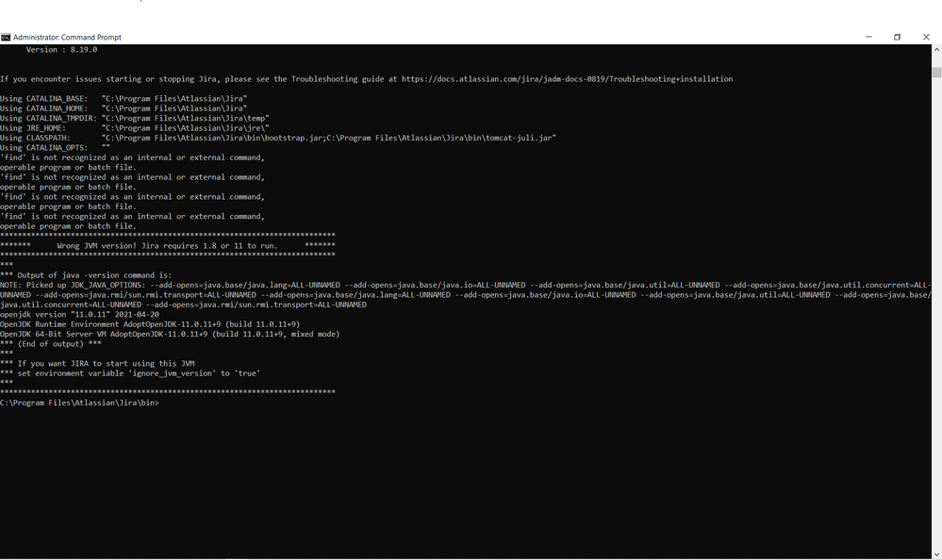Close the Administrator Command Prompt
Viewport: 942px width, 560px height.
click(925, 37)
